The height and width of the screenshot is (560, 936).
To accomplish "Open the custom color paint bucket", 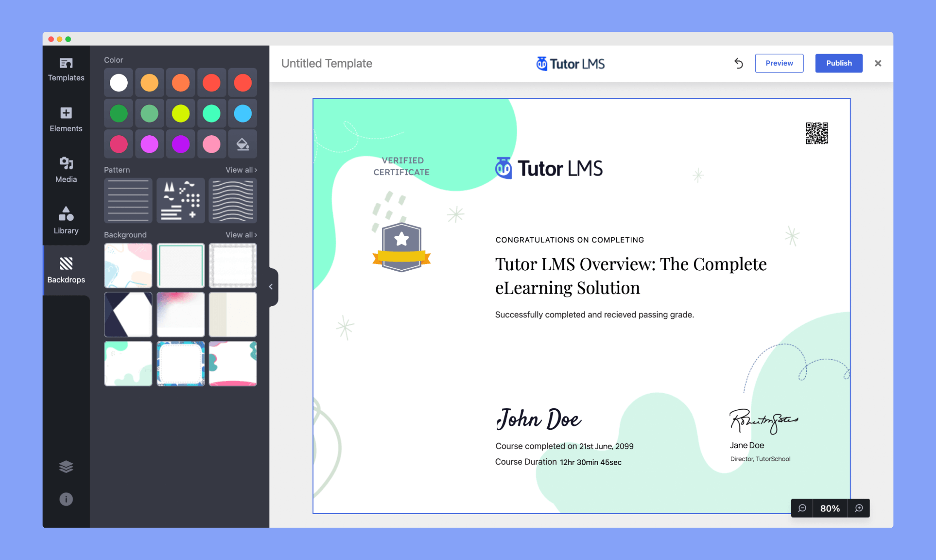I will [x=243, y=144].
